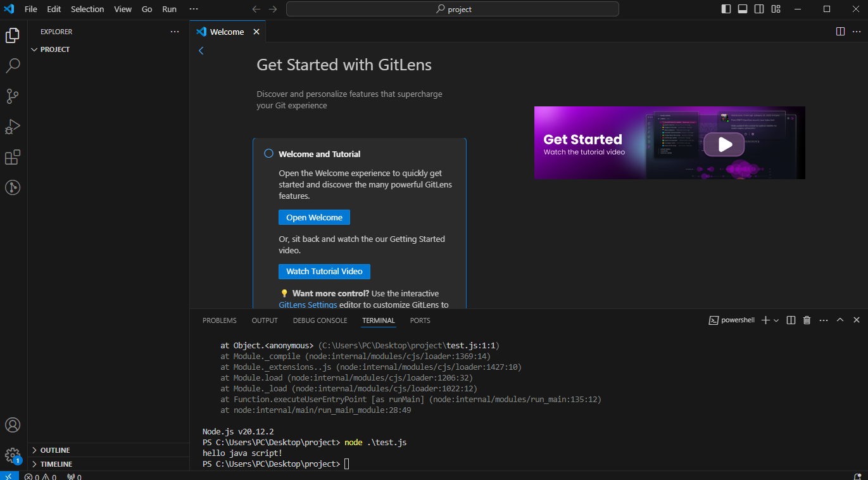Split the editor to the right

[840, 31]
